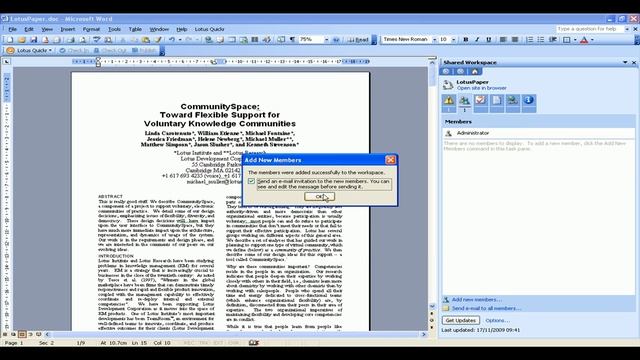Viewport: 640px width, 360px height.
Task: Open the font size 10 dropdown
Action: (x=453, y=40)
